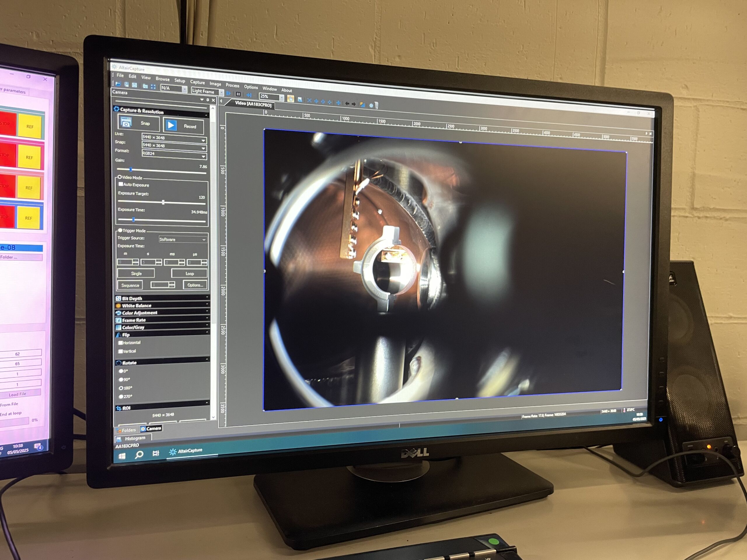Click the left arrow toolbar icon
This screenshot has width=747, height=560.
(x=347, y=104)
